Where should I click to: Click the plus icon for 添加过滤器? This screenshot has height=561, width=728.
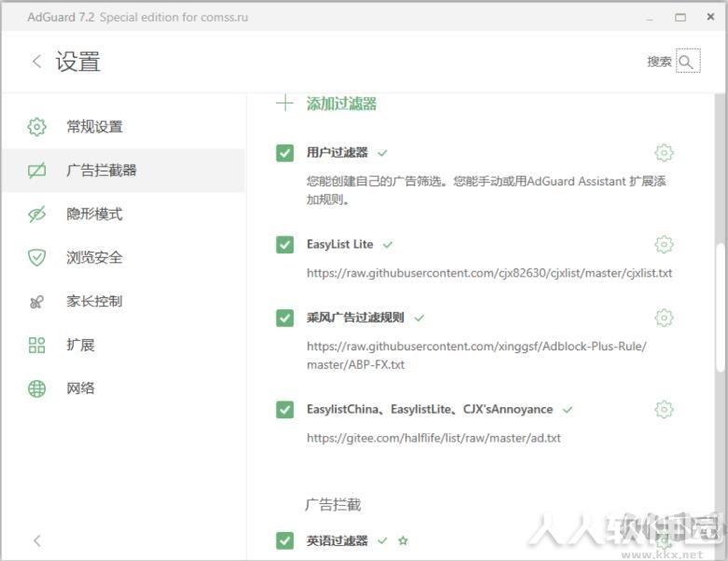[284, 103]
